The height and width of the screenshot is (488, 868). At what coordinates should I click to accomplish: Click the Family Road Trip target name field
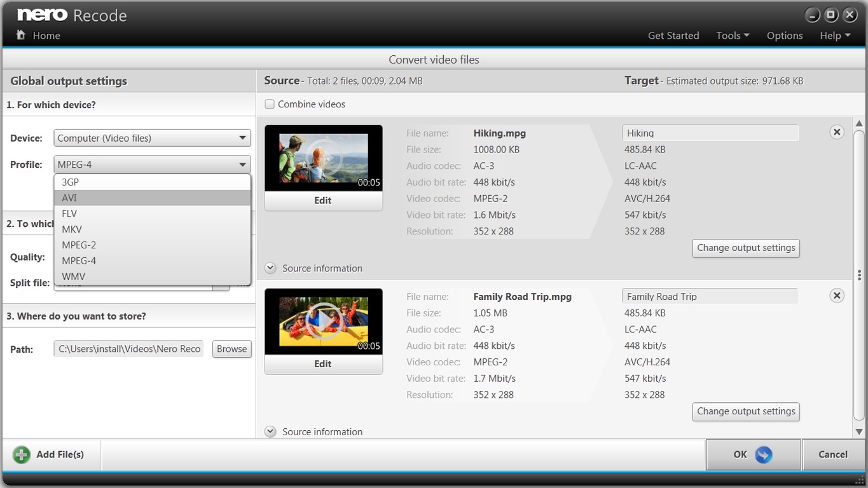pyautogui.click(x=710, y=296)
